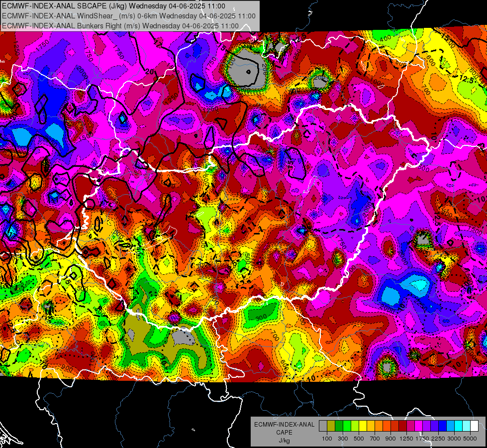Click the 1750 legend scale label

point(422,439)
